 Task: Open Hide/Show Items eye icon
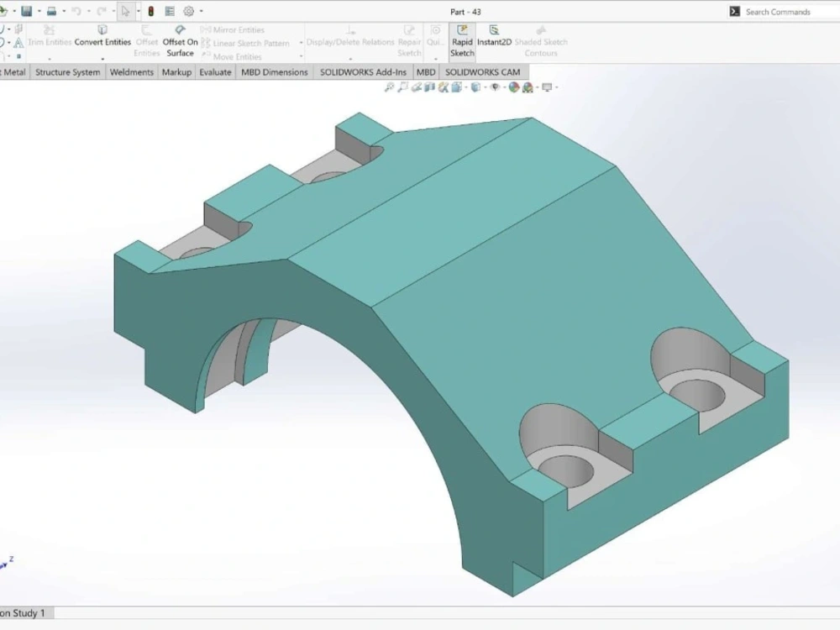point(495,87)
